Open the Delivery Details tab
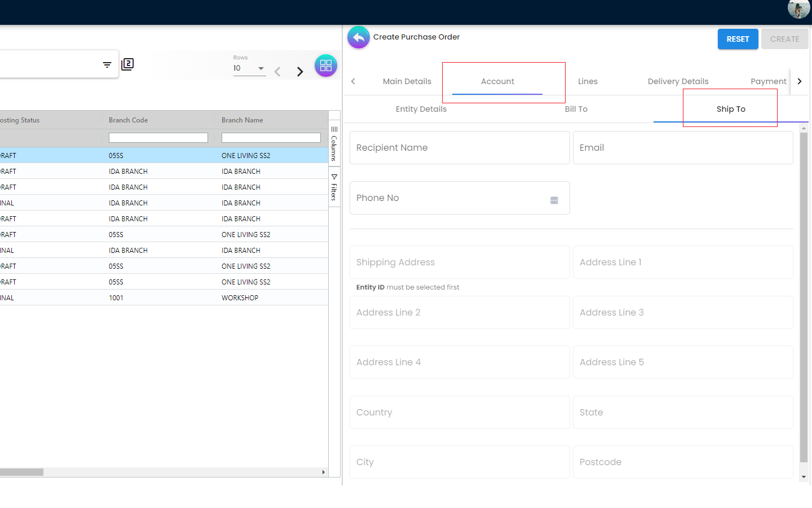 point(678,81)
